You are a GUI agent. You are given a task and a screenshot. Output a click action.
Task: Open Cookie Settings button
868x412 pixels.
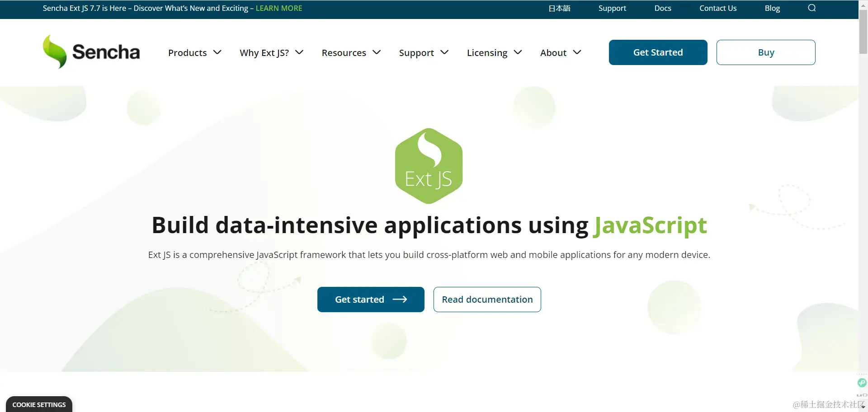point(39,404)
